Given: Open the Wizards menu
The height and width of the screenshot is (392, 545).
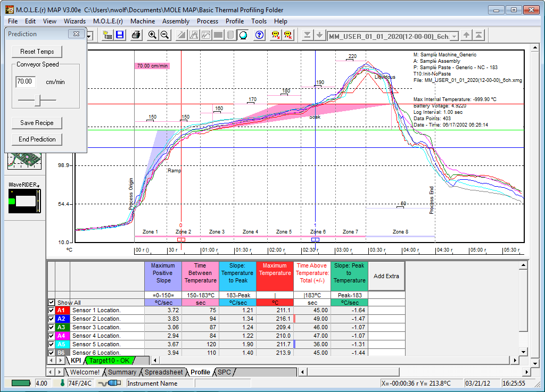Looking at the screenshot, I should tap(75, 21).
